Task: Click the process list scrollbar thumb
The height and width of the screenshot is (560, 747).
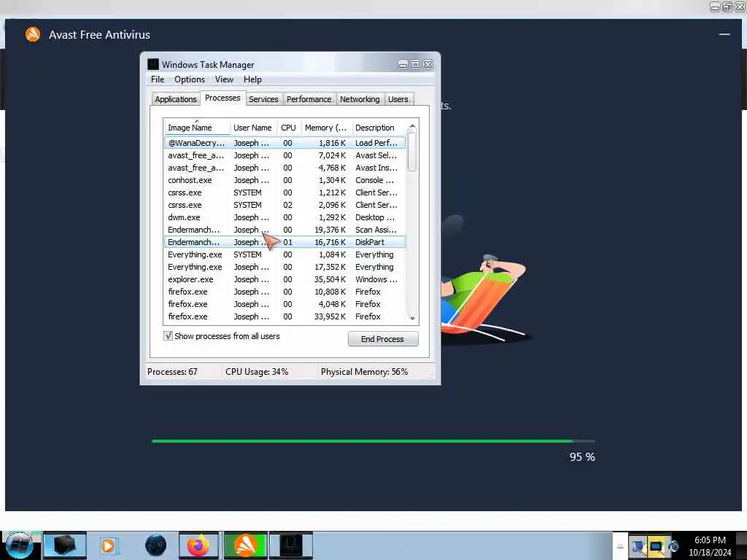Action: click(412, 152)
